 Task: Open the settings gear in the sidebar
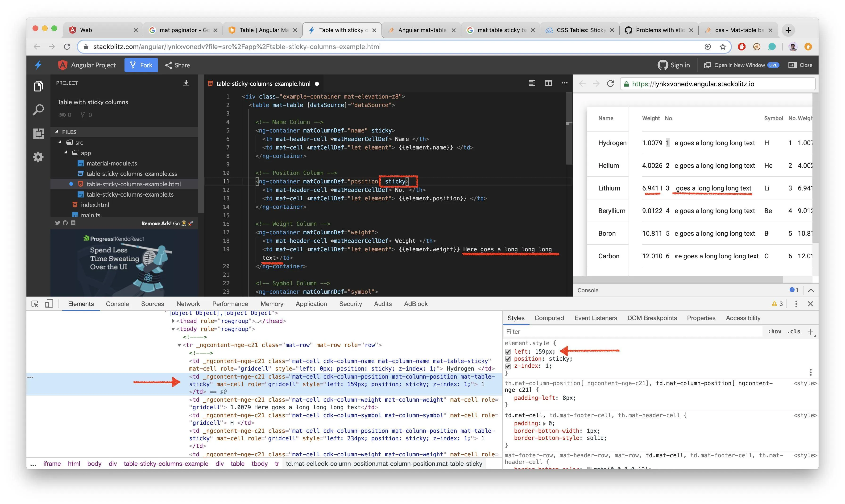(x=38, y=157)
